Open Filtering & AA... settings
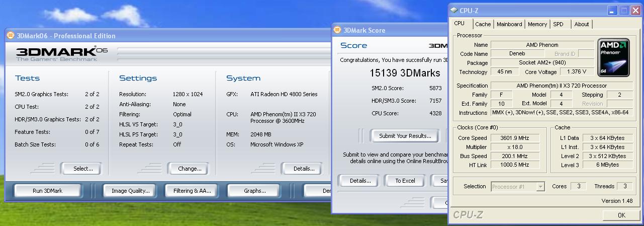Image resolution: width=644 pixels, height=226 pixels. coord(193,191)
